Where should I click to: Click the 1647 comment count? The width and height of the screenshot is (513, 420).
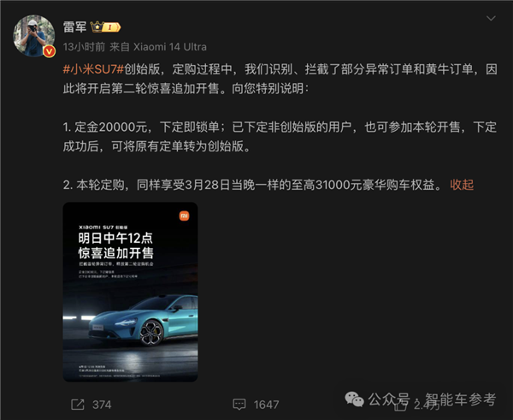[x=266, y=405]
